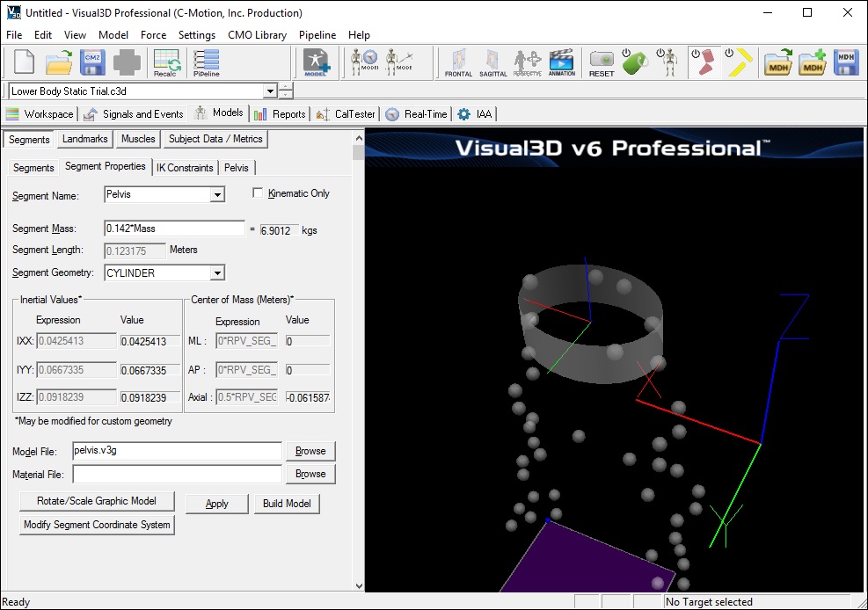Enable Kinematic Only checkbox
This screenshot has height=610, width=868.
(258, 192)
